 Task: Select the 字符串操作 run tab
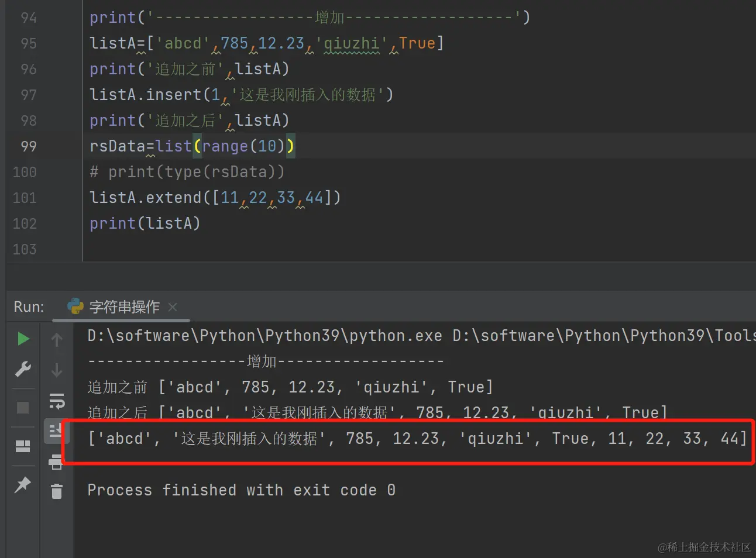click(121, 306)
